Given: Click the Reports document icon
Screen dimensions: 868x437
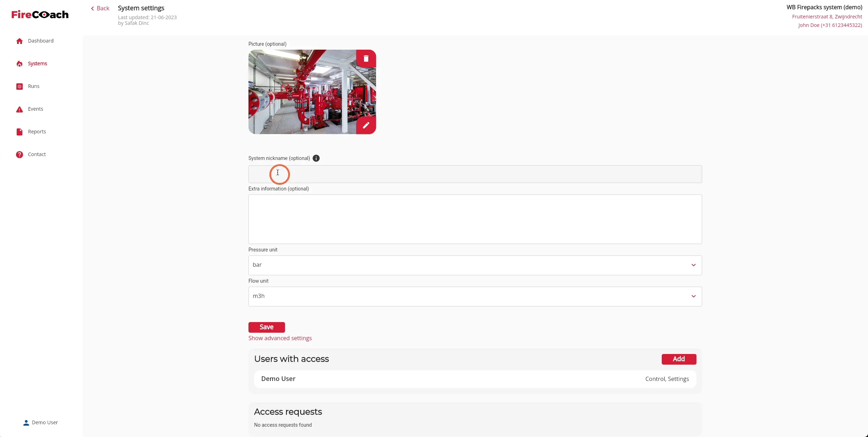Looking at the screenshot, I should tap(19, 132).
